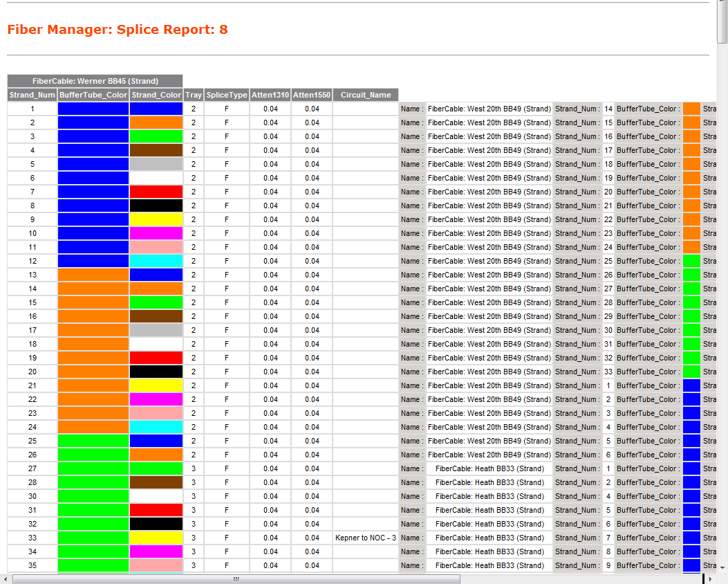Click the Atten1550 column header
This screenshot has width=728, height=584.
[x=312, y=95]
